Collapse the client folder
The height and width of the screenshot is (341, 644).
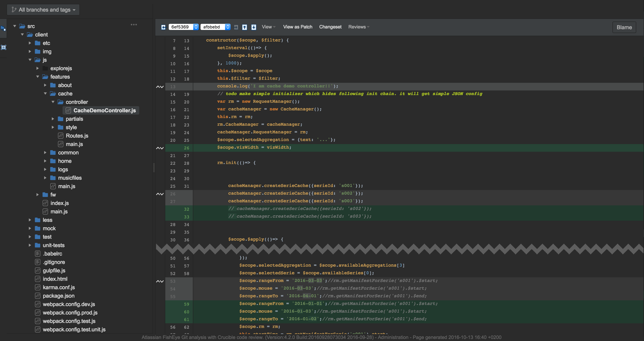[22, 34]
